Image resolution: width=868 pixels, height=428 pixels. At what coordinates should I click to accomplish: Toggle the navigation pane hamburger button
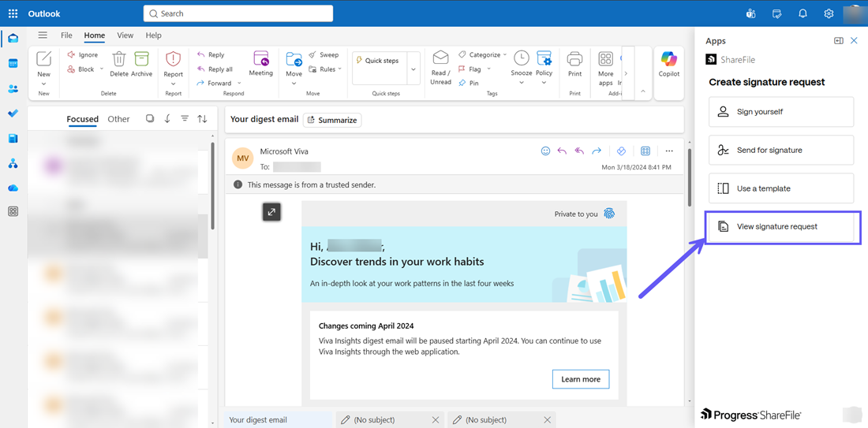pyautogui.click(x=43, y=35)
